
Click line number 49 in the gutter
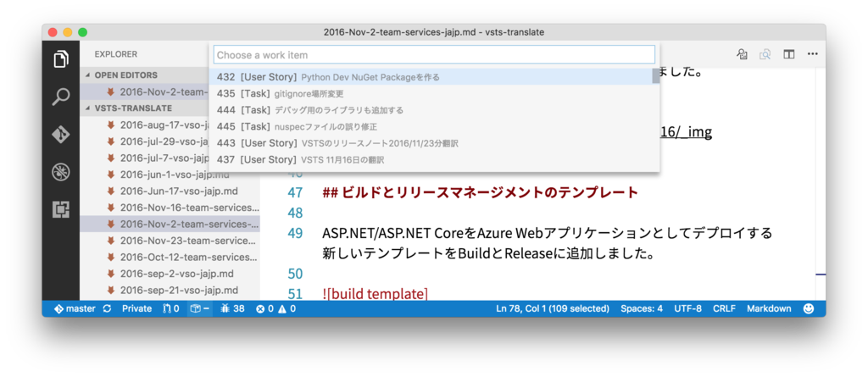pyautogui.click(x=295, y=233)
